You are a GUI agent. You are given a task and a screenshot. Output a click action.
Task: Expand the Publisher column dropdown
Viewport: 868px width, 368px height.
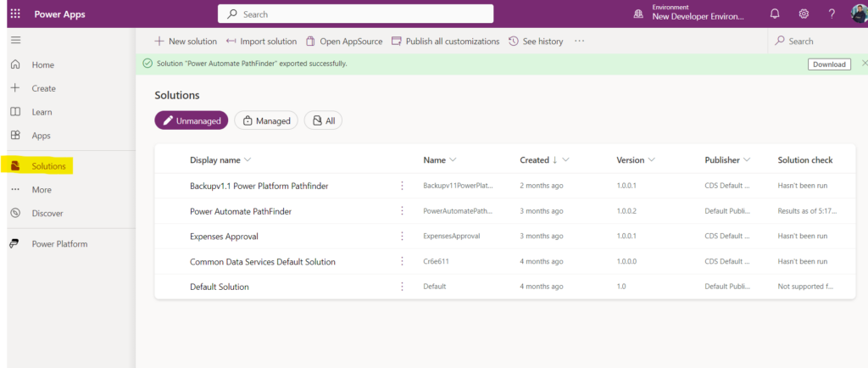[x=747, y=159]
